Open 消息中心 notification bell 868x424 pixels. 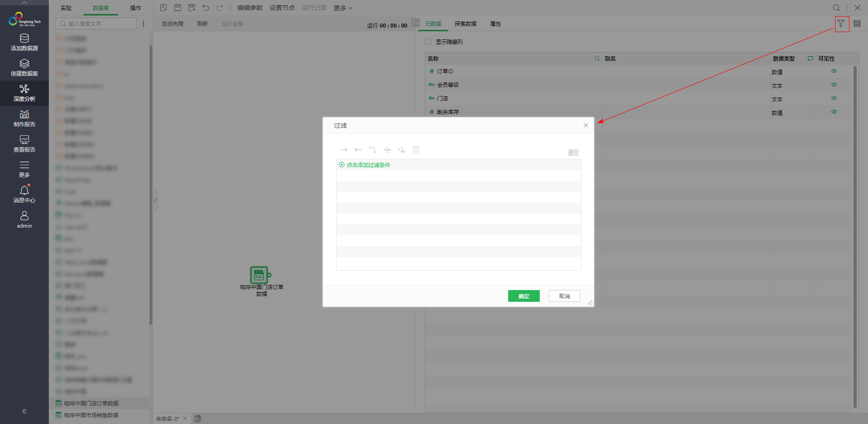point(24,194)
